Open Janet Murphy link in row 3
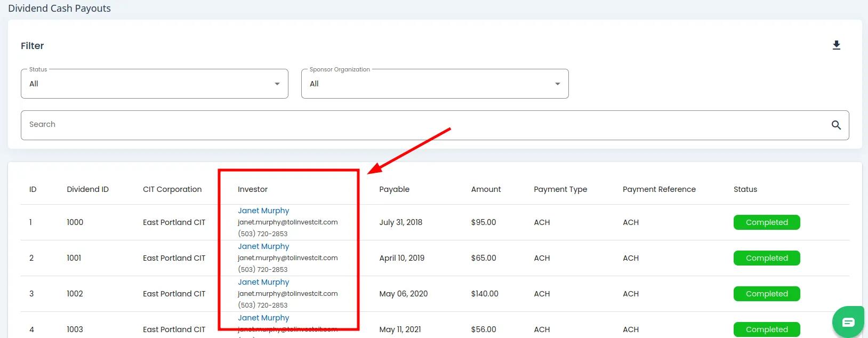The image size is (868, 338). click(263, 282)
